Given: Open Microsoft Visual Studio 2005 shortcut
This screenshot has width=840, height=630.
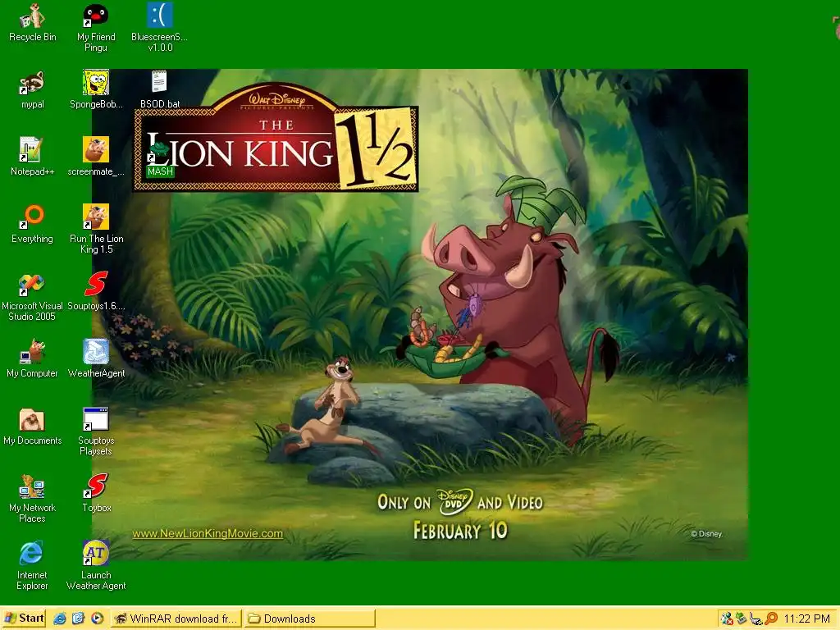Looking at the screenshot, I should pyautogui.click(x=32, y=297).
